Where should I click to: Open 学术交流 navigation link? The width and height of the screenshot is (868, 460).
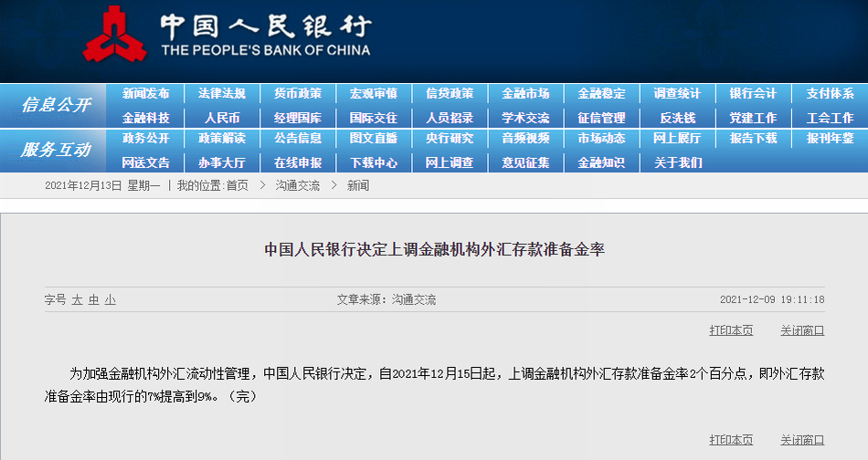525,118
